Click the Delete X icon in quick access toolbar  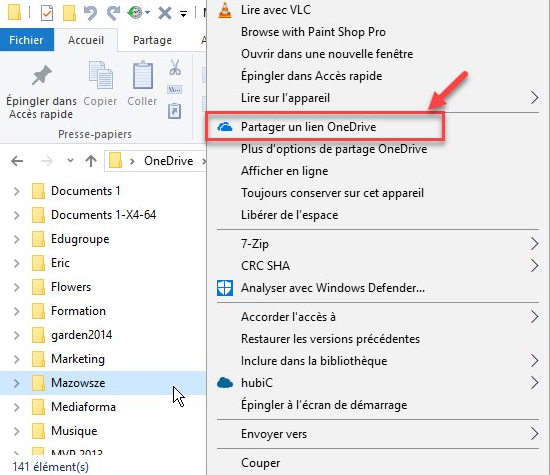click(x=165, y=14)
